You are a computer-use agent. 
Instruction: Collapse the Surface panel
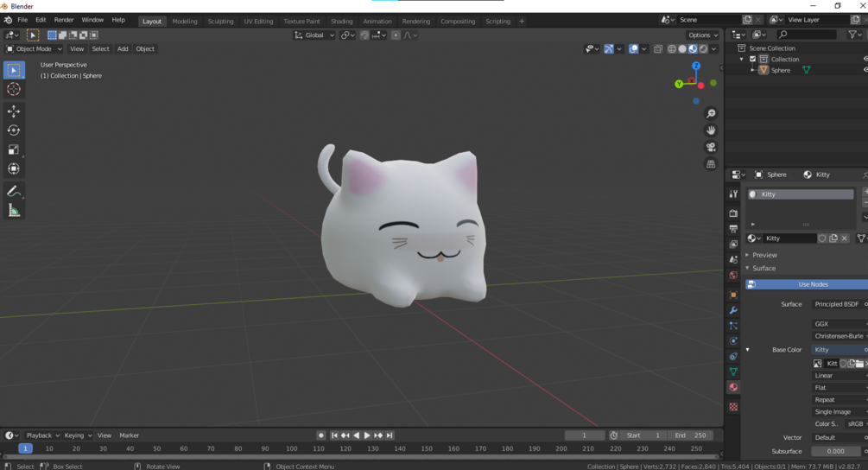[763, 269]
